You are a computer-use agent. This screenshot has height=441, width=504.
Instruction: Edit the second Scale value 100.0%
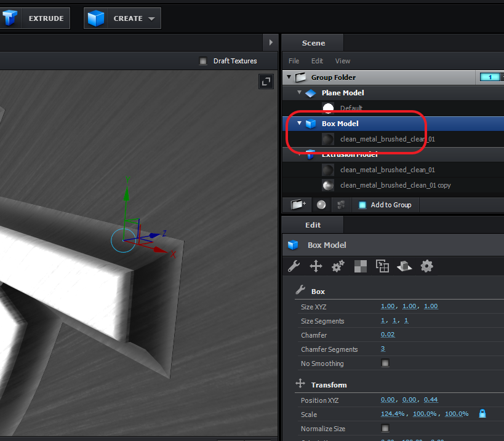click(425, 414)
